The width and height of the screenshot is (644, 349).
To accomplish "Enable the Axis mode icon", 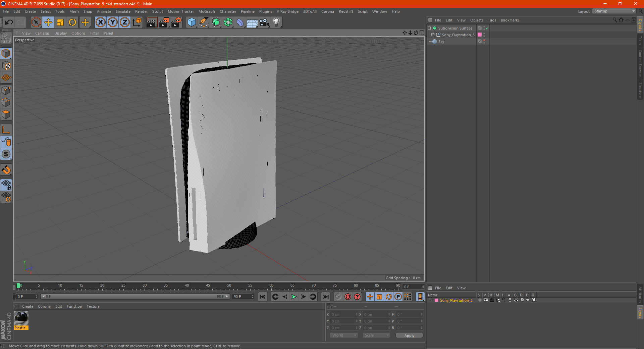I will point(6,130).
